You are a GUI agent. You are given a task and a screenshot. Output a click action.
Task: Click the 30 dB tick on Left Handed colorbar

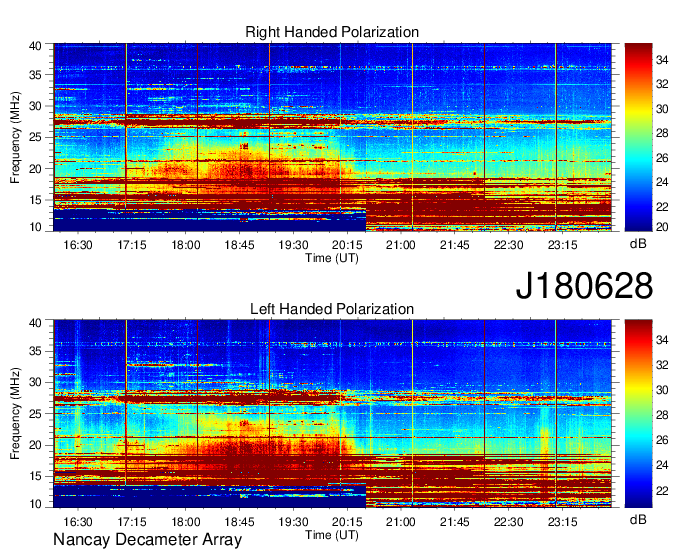tap(662, 390)
